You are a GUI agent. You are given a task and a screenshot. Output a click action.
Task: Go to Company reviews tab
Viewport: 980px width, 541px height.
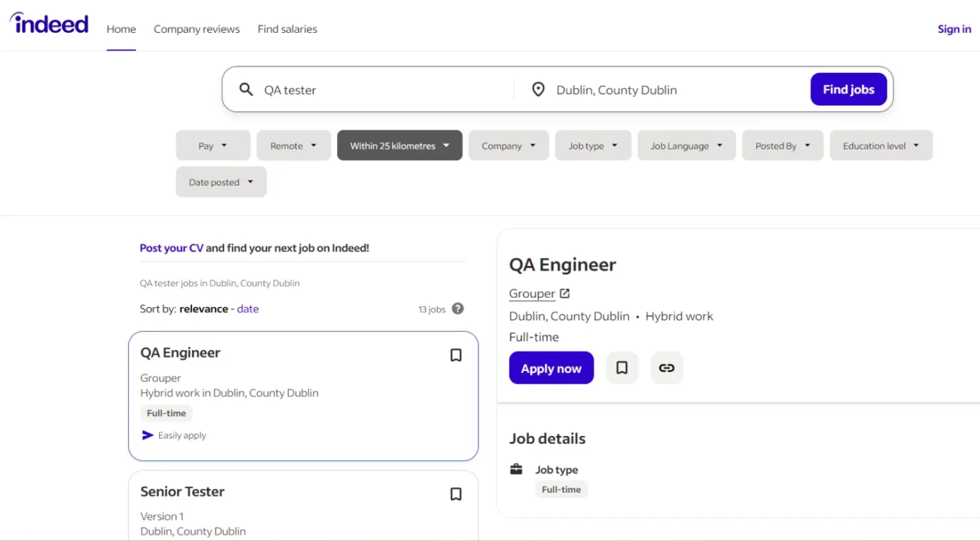pyautogui.click(x=196, y=29)
